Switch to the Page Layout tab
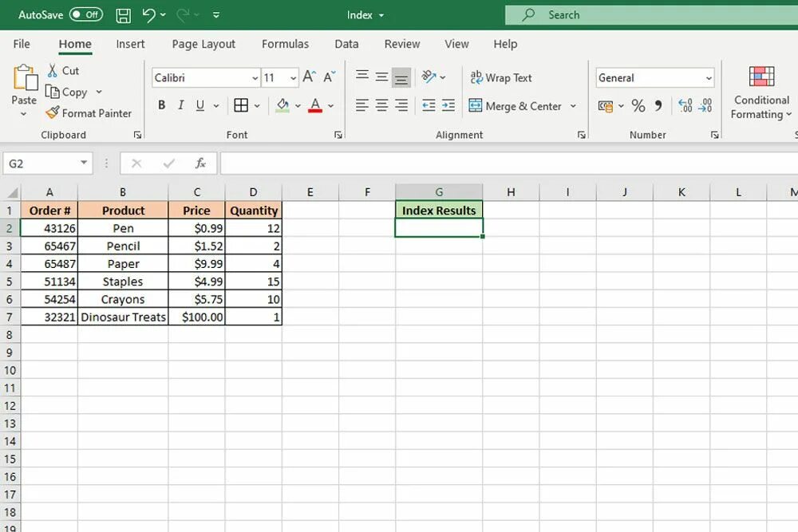 tap(203, 44)
